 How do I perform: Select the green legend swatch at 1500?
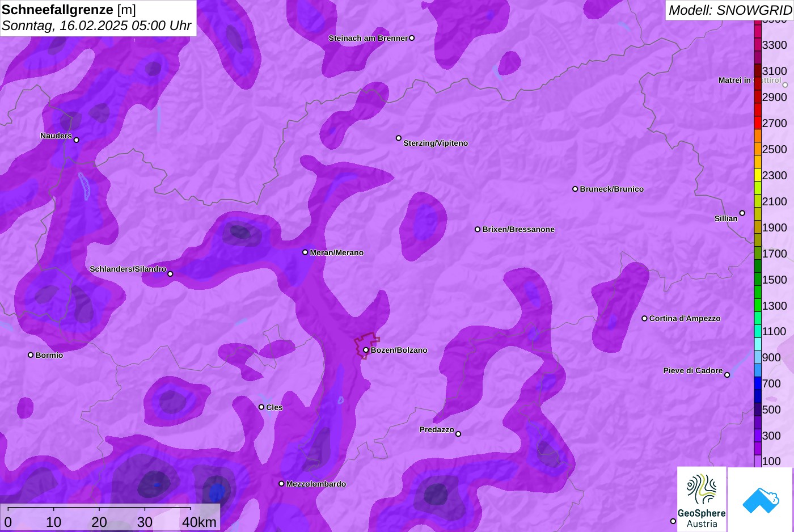pyautogui.click(x=758, y=280)
